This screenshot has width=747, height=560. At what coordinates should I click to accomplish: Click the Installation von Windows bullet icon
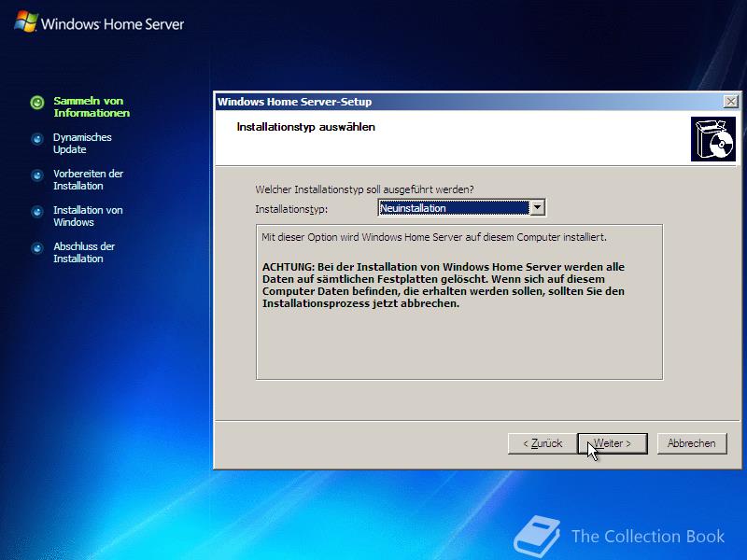37,212
